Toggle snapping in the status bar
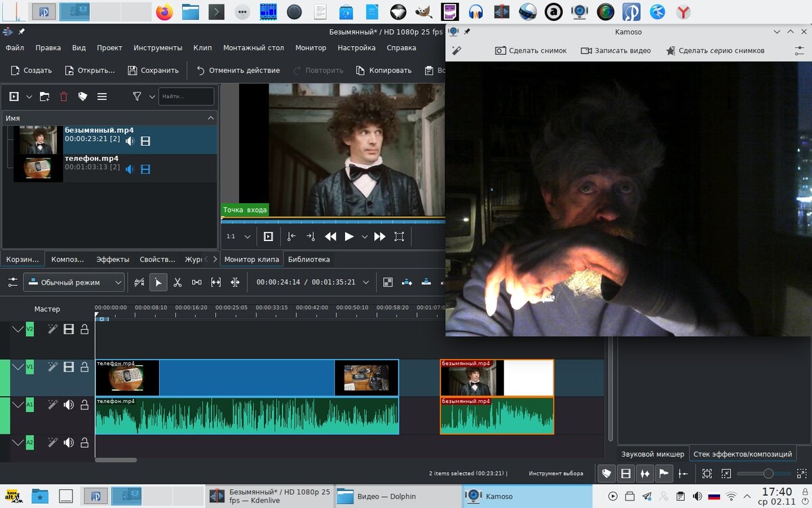Image resolution: width=812 pixels, height=508 pixels. [683, 473]
